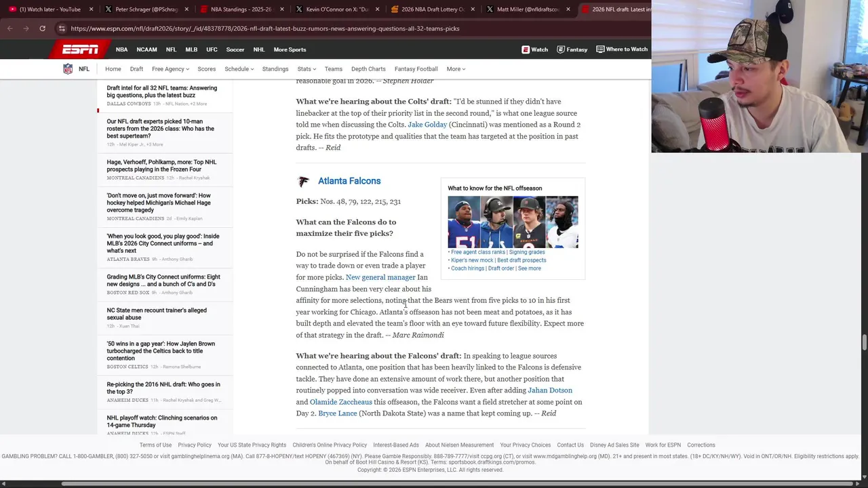The width and height of the screenshot is (868, 488).
Task: Open Jake Golday player link
Action: tap(427, 125)
